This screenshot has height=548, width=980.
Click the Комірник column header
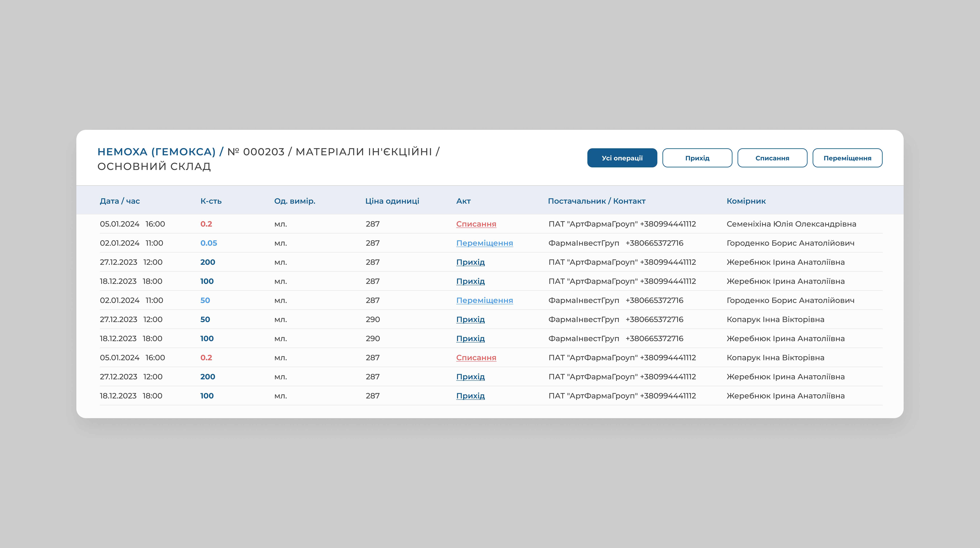coord(746,201)
